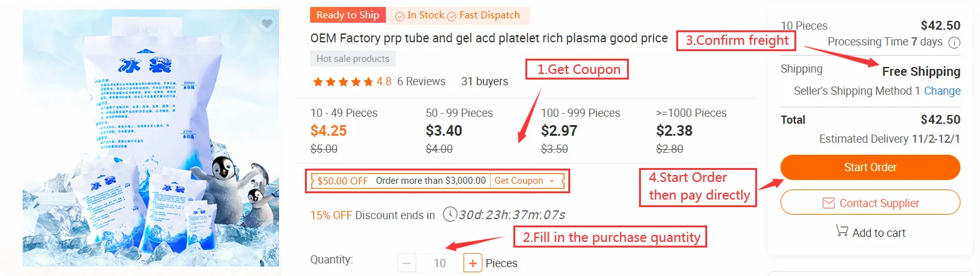Screen dimensions: 980x276
Task: Select the 50 - 99 Pieces price tier
Action: (459, 131)
